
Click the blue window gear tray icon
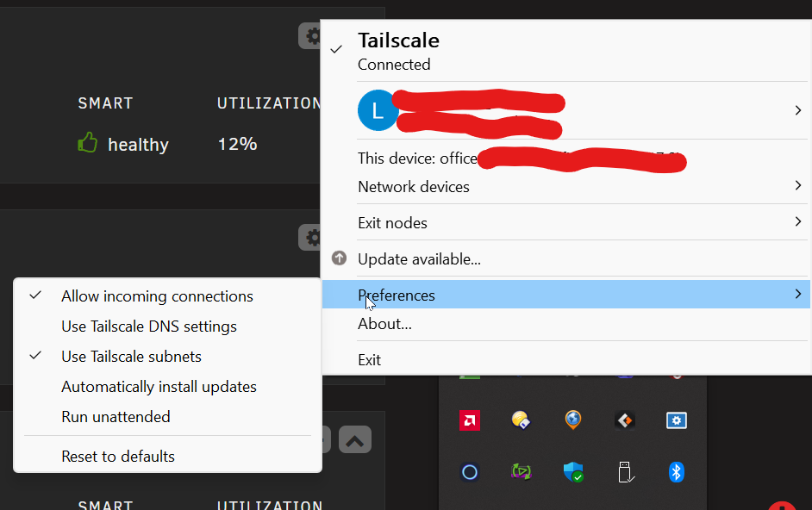coord(677,420)
